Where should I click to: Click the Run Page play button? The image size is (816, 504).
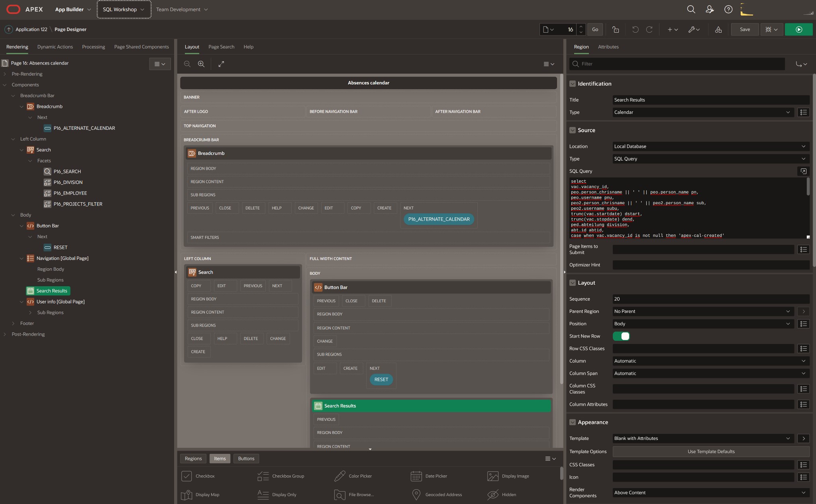pyautogui.click(x=798, y=29)
